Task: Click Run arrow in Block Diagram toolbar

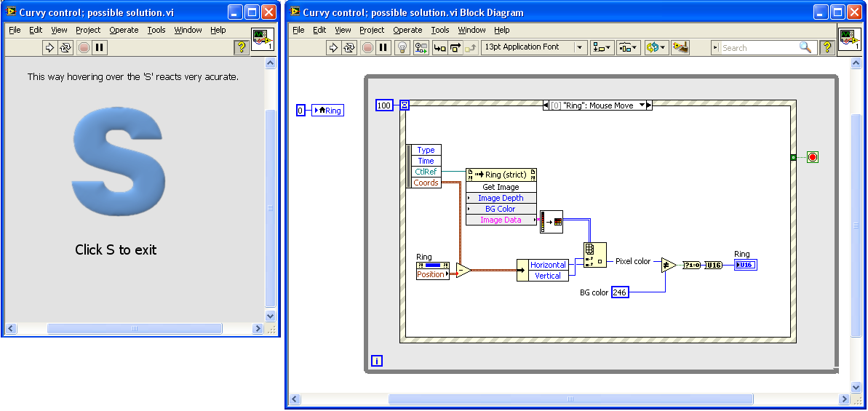Action: click(x=333, y=47)
